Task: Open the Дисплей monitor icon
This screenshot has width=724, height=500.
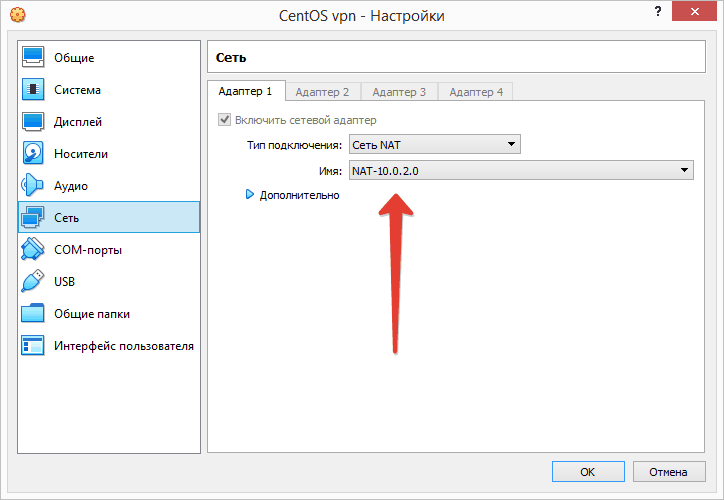Action: point(34,122)
